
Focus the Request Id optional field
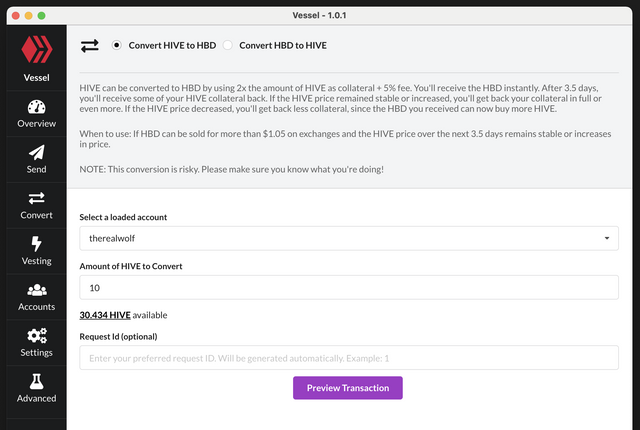[349, 358]
